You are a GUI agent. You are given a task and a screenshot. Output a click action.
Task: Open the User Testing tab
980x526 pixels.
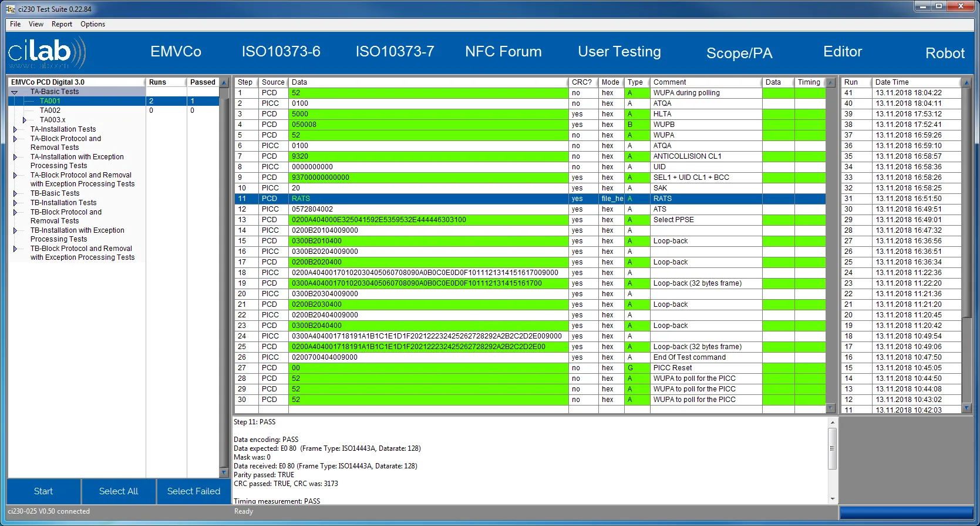619,52
